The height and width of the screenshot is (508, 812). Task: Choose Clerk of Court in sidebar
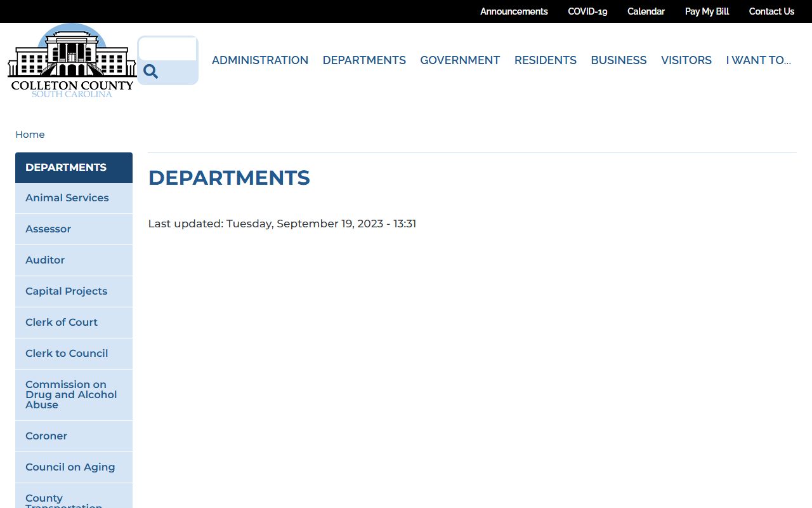pos(62,323)
